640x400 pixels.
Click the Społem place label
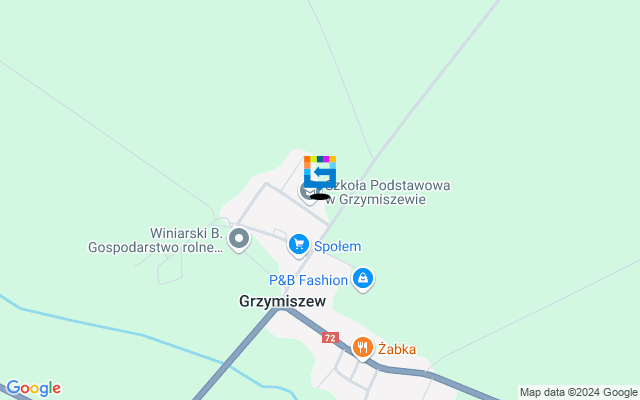pyautogui.click(x=338, y=246)
